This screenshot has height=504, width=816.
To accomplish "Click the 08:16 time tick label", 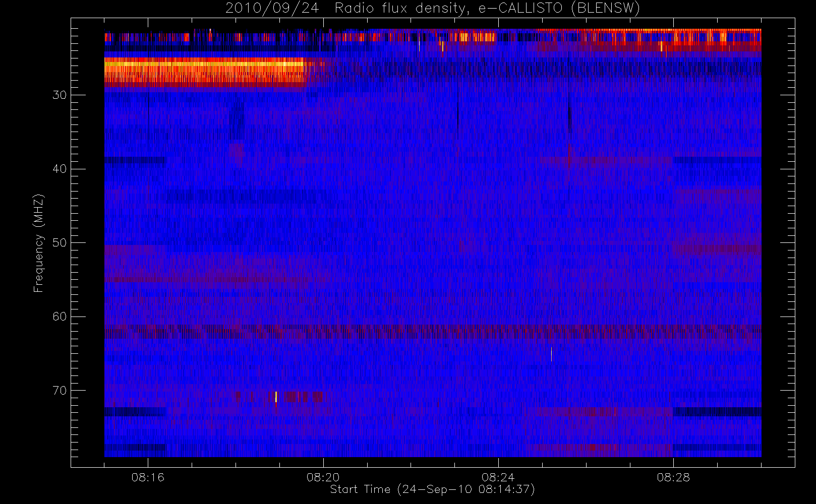I will tap(148, 477).
